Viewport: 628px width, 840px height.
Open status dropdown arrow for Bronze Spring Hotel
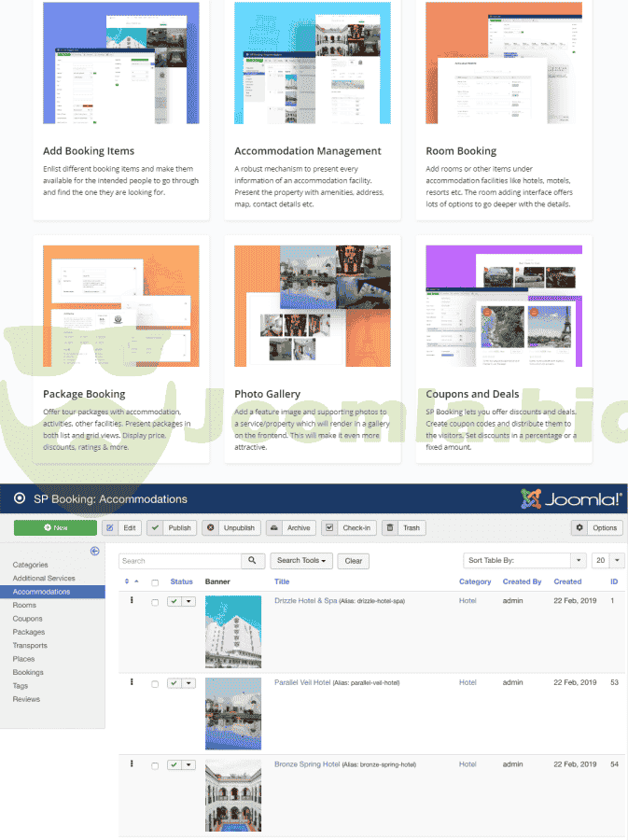point(189,765)
